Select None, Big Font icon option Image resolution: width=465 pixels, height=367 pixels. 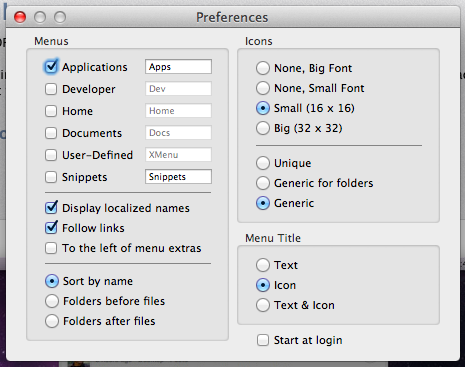point(263,68)
